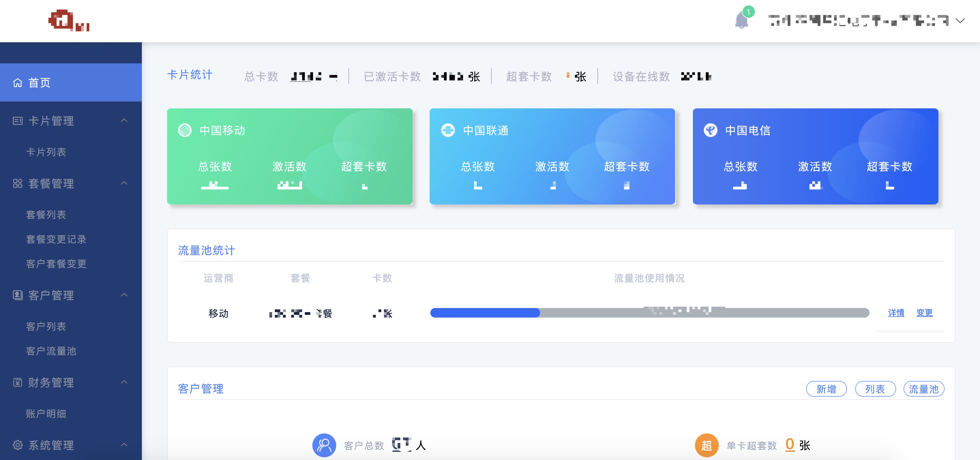Click the 中国联通 card title
Viewport: 980px width, 460px height.
tap(486, 131)
